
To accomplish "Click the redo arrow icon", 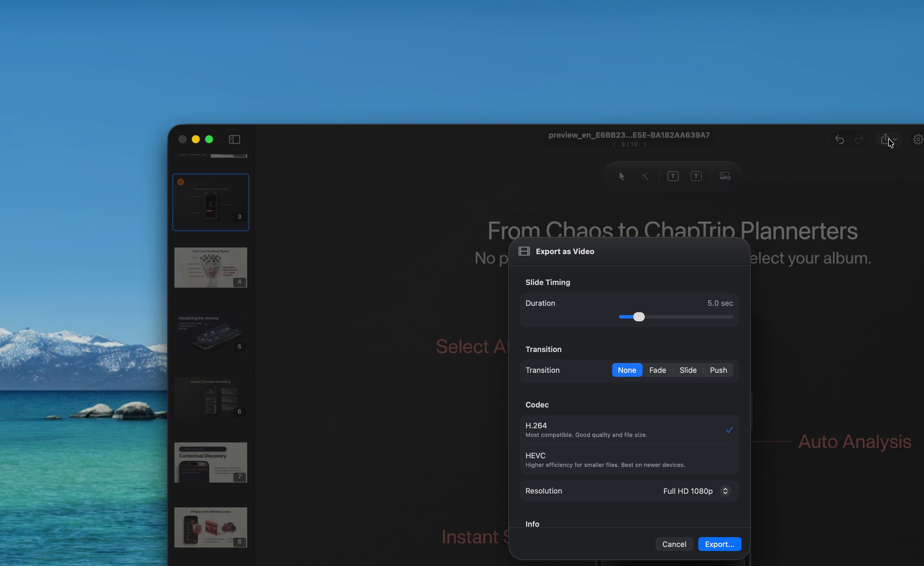I will [x=859, y=139].
